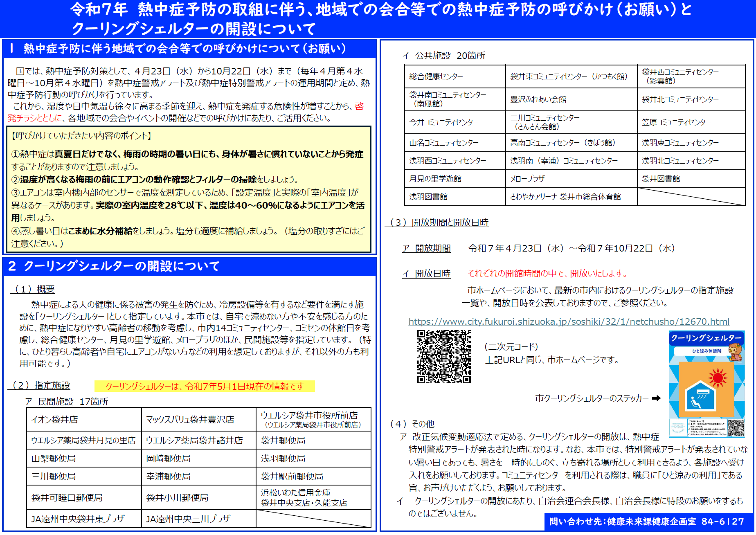Screen dimensions: 756x535
Task: Click the （1）概要 subheading
Action: (32, 289)
